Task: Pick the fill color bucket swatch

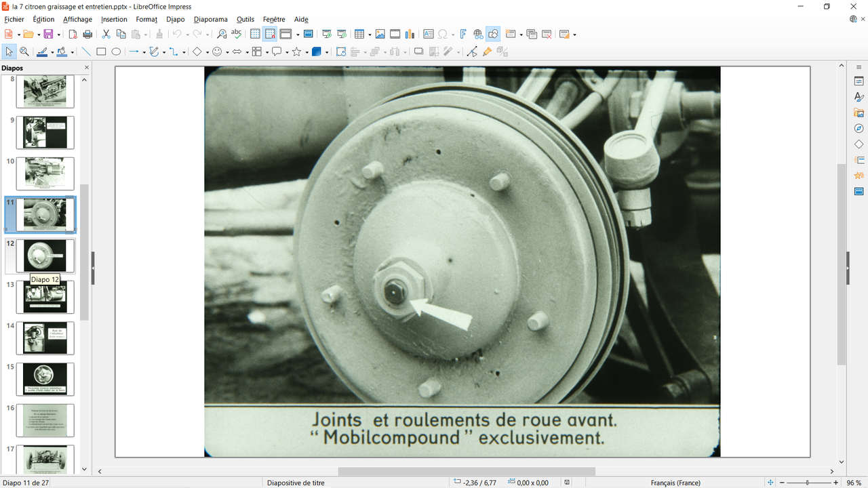Action: pyautogui.click(x=62, y=52)
